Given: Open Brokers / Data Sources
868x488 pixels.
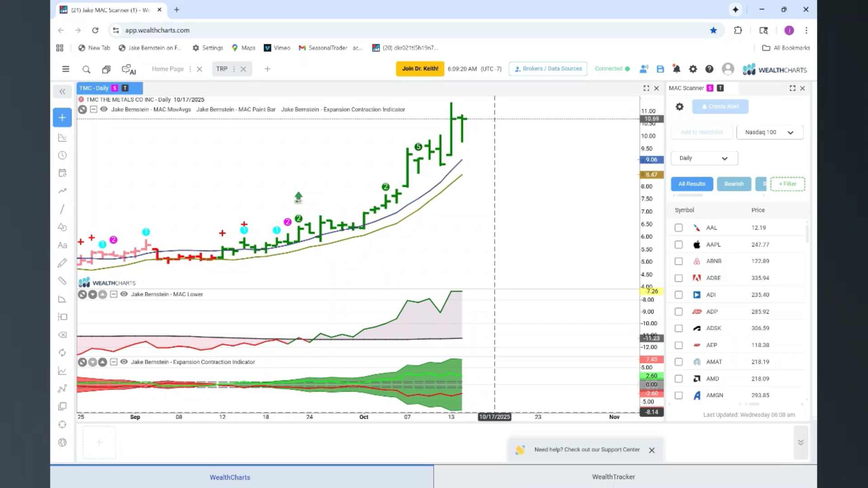Looking at the screenshot, I should pos(548,69).
